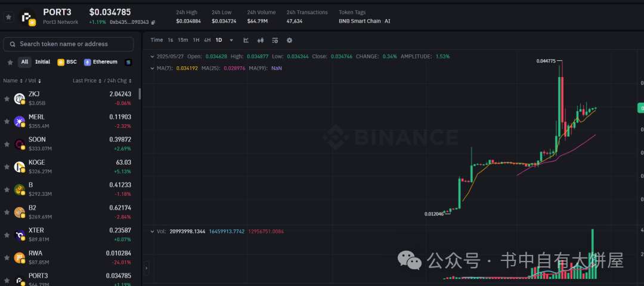Open the candlestick chart type icon
Screen dimensions: 644x286
tap(261, 41)
